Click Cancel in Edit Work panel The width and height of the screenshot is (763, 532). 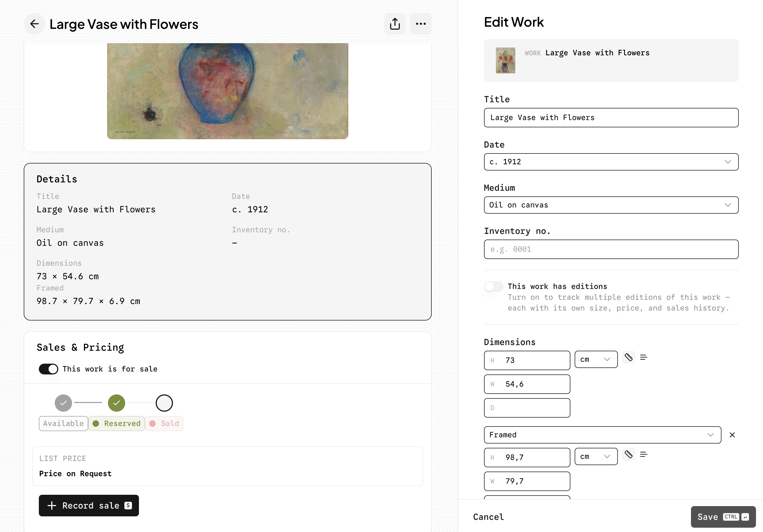click(x=488, y=517)
